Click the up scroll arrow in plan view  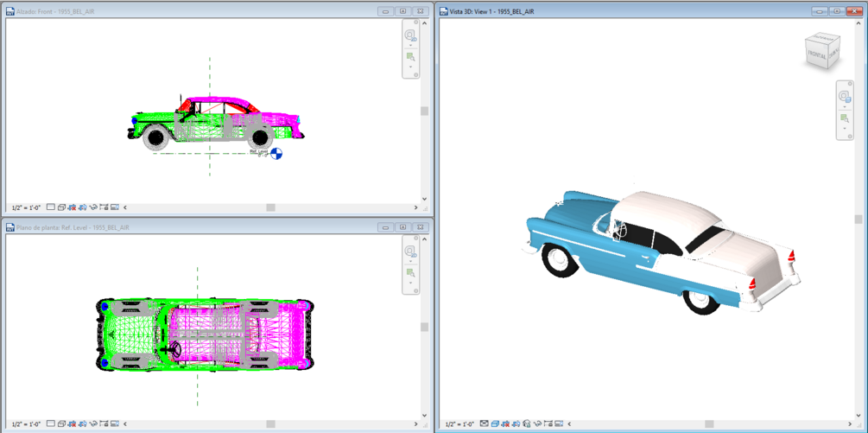(x=424, y=239)
